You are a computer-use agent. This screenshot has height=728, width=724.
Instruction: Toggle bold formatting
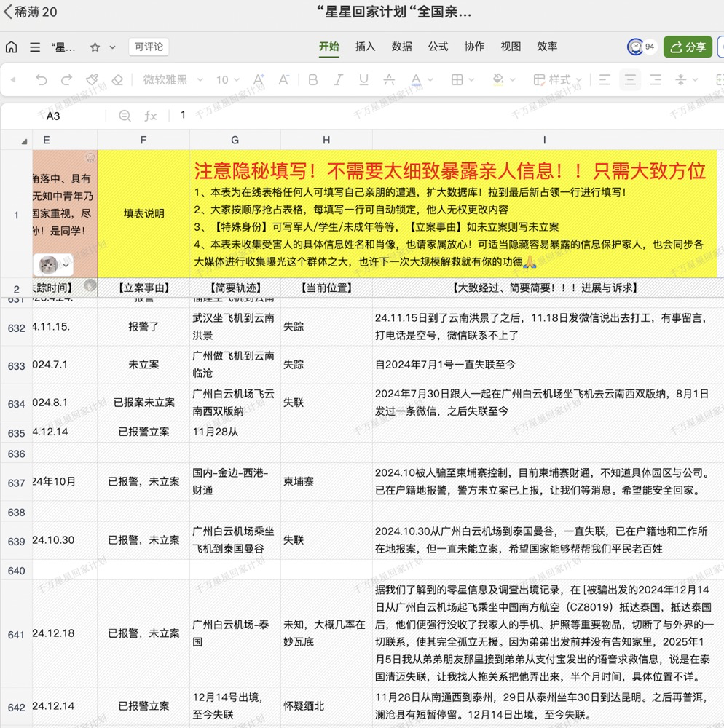click(x=313, y=80)
